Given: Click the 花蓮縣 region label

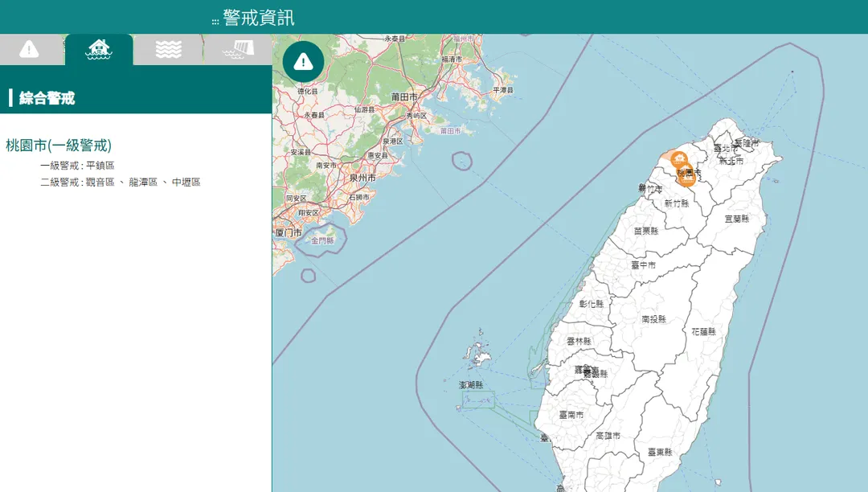Looking at the screenshot, I should tap(703, 331).
